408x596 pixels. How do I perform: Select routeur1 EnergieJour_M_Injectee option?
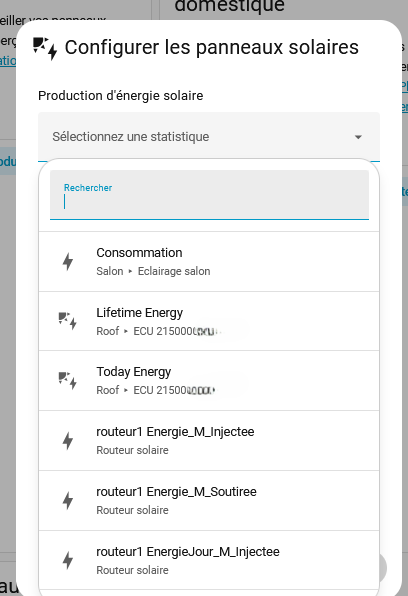pos(209,561)
